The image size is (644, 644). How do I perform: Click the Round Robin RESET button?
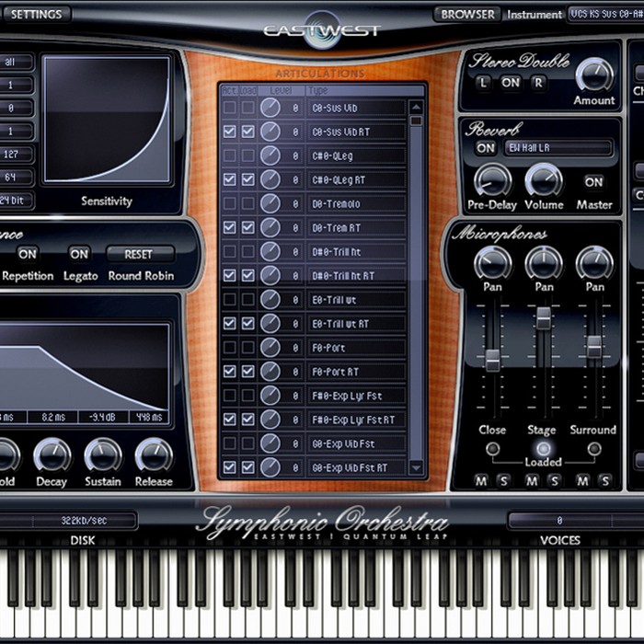139,255
